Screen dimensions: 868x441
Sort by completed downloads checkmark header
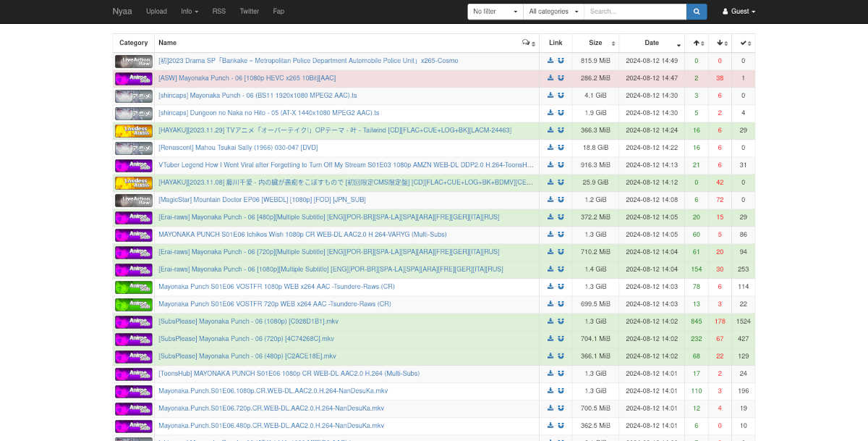[x=743, y=43]
